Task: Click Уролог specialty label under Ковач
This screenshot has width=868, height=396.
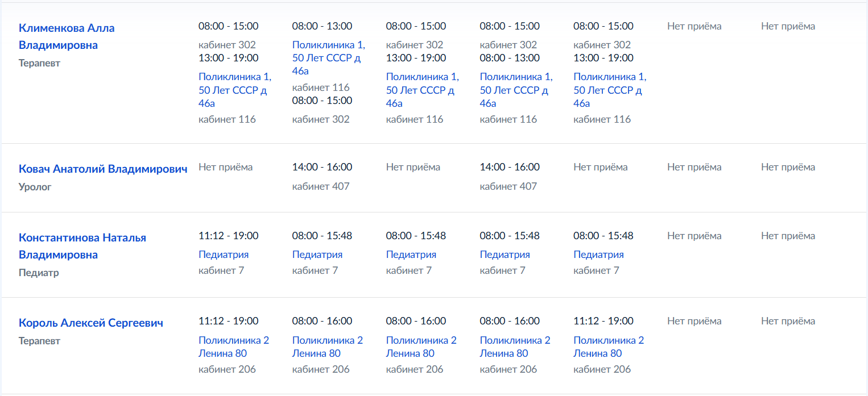Action: (35, 186)
